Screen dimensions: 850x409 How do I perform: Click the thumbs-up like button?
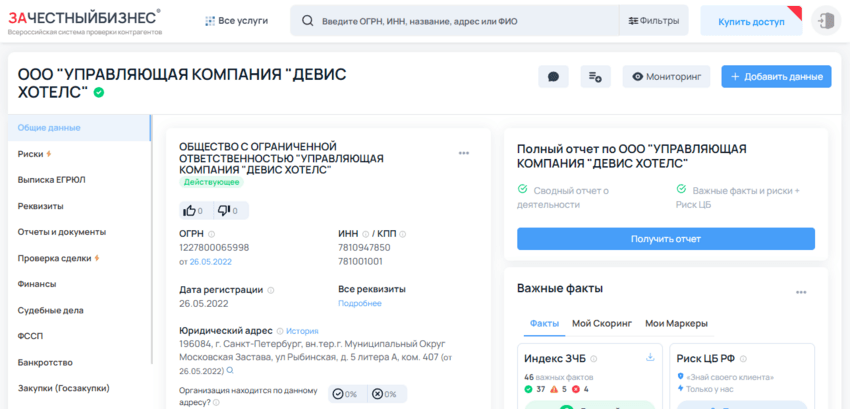pyautogui.click(x=196, y=210)
